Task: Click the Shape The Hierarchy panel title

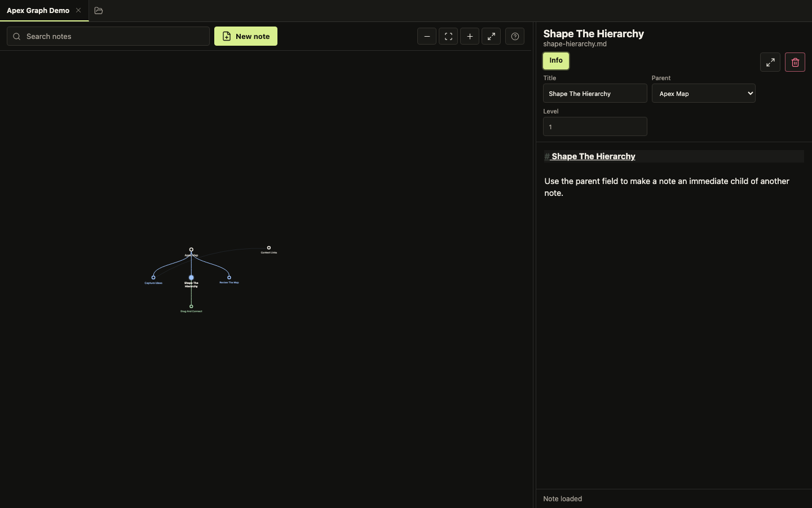Action: [x=593, y=33]
